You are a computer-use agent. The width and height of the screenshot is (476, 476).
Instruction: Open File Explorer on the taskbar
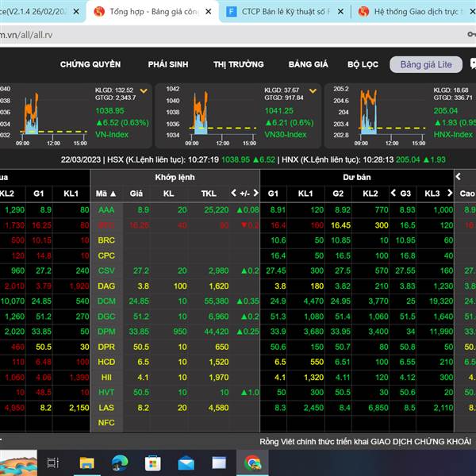pyautogui.click(x=86, y=463)
